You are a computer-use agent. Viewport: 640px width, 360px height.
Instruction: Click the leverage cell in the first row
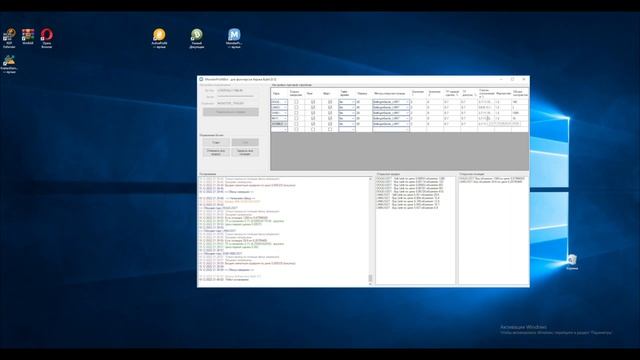pos(363,102)
